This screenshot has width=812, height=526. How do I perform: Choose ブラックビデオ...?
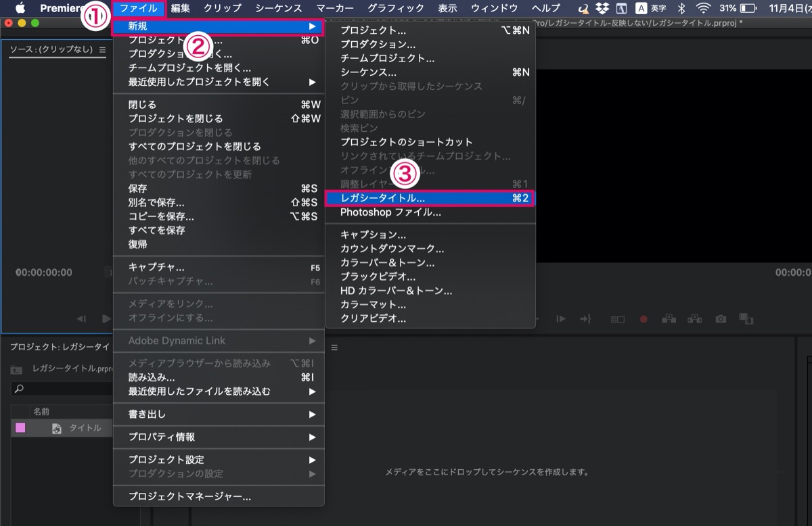point(430,277)
